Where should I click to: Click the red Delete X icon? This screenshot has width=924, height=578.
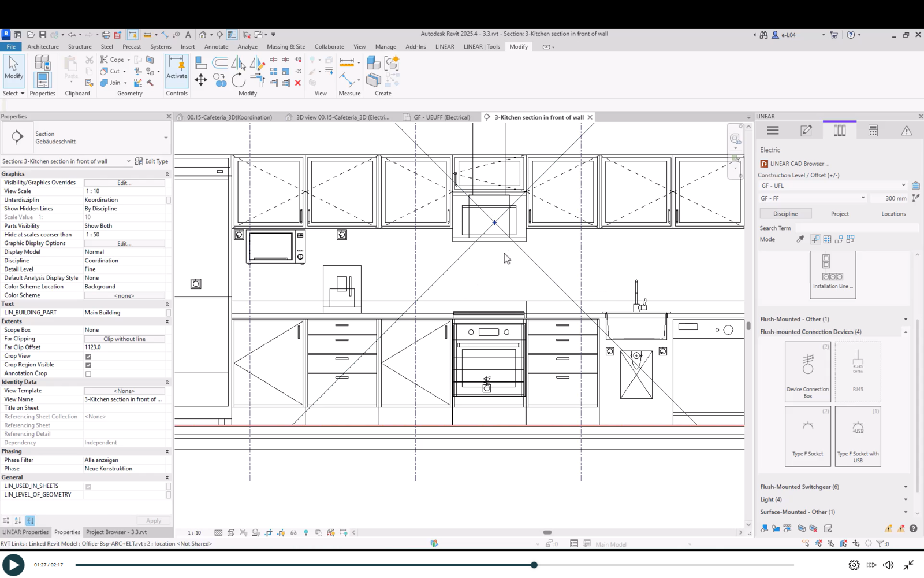[298, 83]
